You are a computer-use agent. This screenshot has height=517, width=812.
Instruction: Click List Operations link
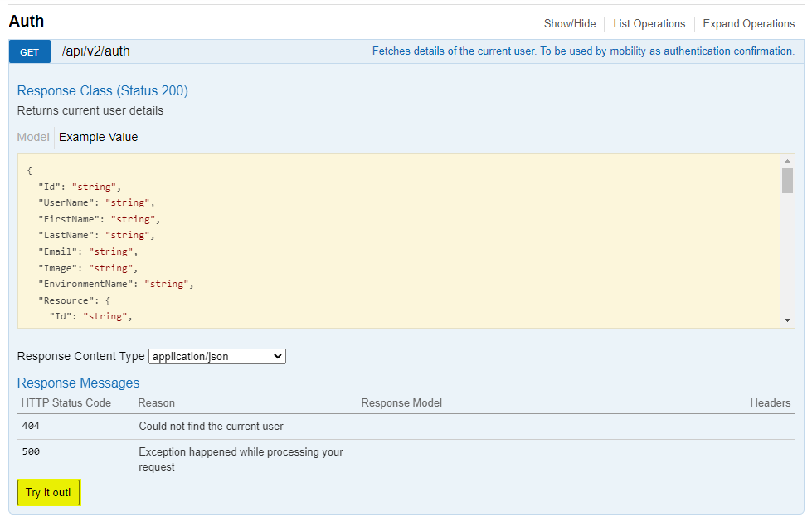click(x=649, y=23)
